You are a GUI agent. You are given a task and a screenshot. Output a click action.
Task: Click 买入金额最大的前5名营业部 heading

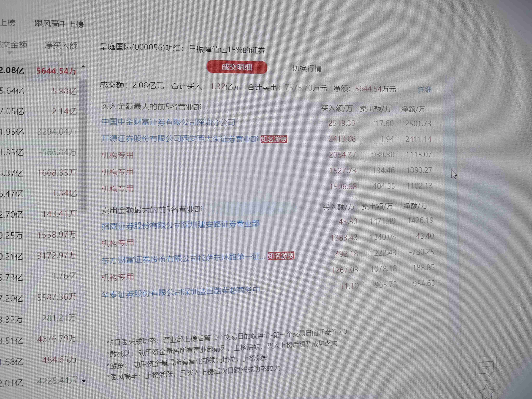click(x=151, y=106)
